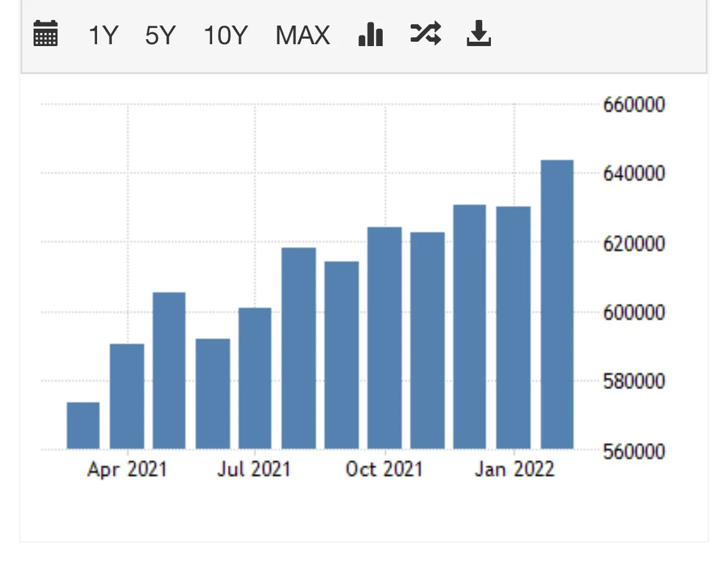Click the 620000 y-axis value

pos(634,243)
